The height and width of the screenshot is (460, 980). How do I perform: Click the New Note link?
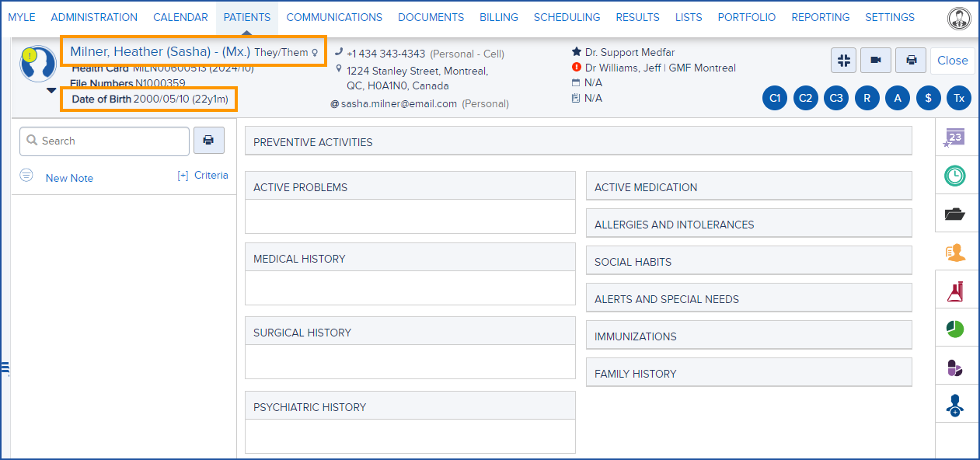tap(69, 178)
